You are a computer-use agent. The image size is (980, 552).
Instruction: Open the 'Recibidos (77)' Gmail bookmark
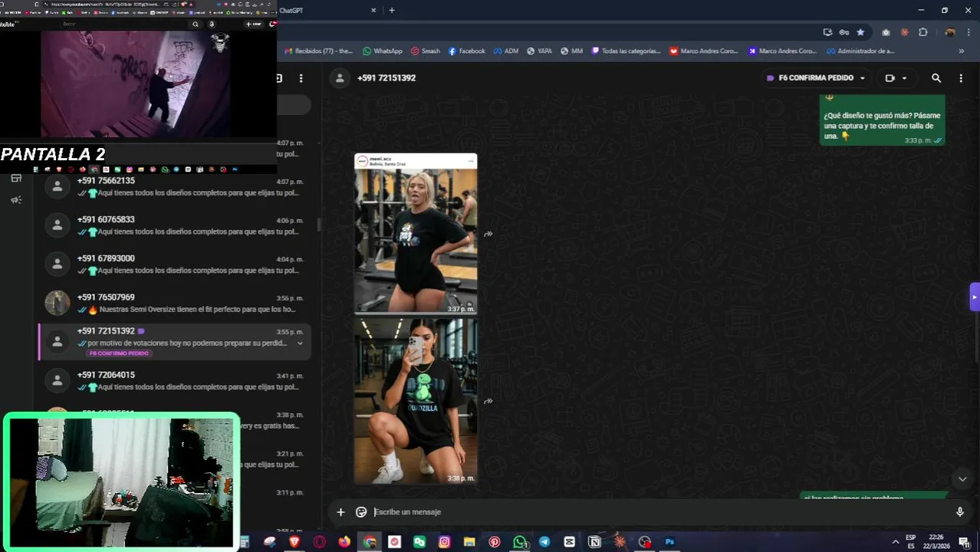(x=318, y=51)
